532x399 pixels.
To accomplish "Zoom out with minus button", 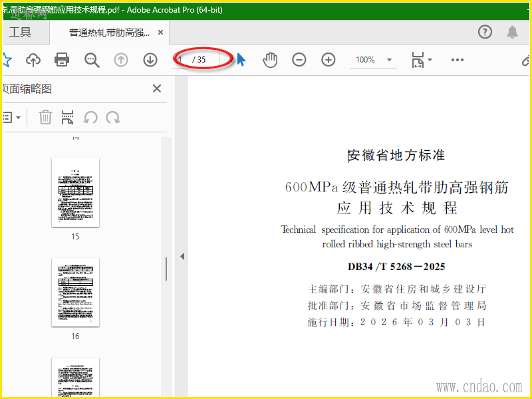I will 299,60.
